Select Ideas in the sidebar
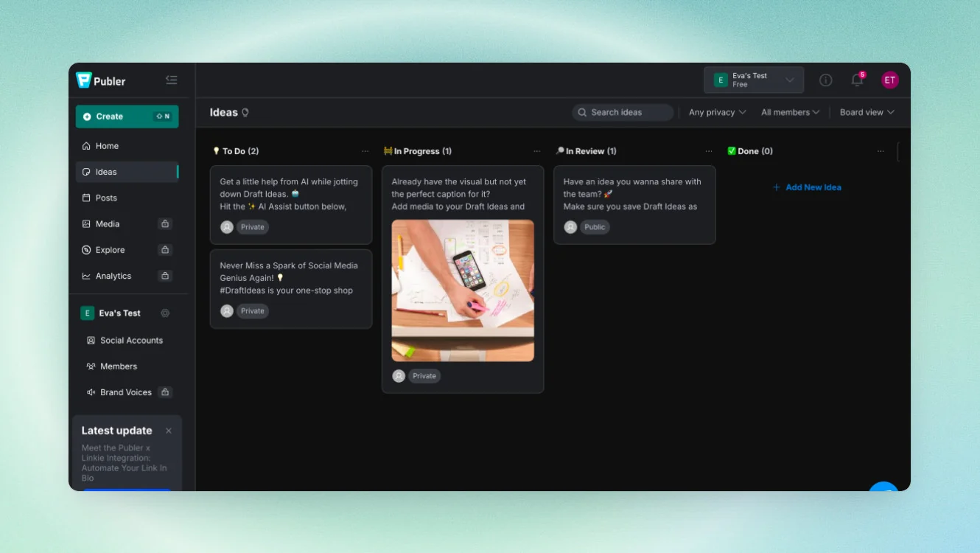This screenshot has height=553, width=980. (x=127, y=172)
